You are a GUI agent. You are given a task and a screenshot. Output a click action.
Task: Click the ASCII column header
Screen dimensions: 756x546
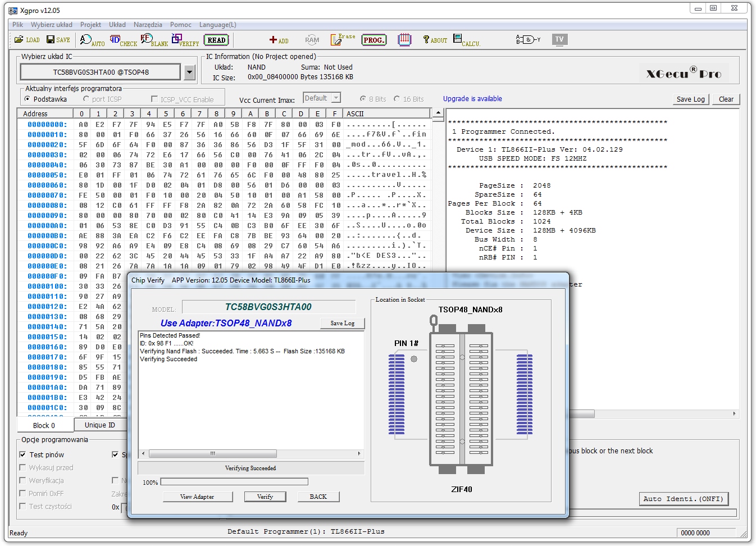click(x=387, y=113)
